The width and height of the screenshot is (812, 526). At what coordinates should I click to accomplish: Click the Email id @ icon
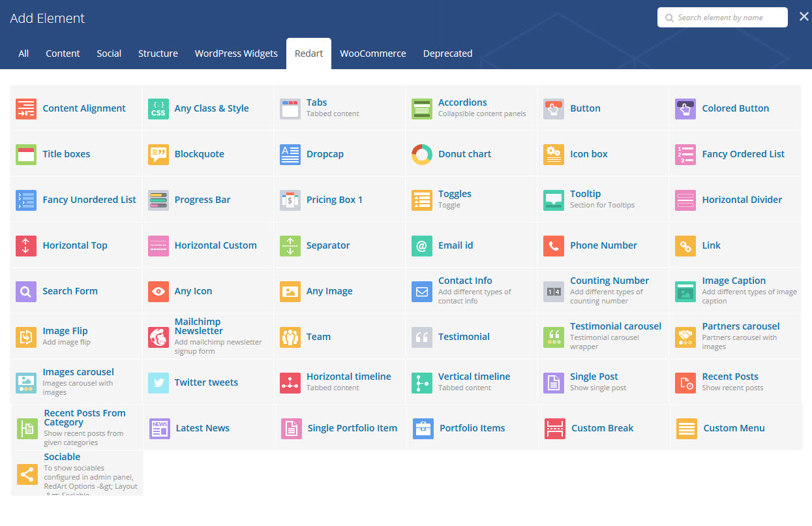(x=422, y=246)
